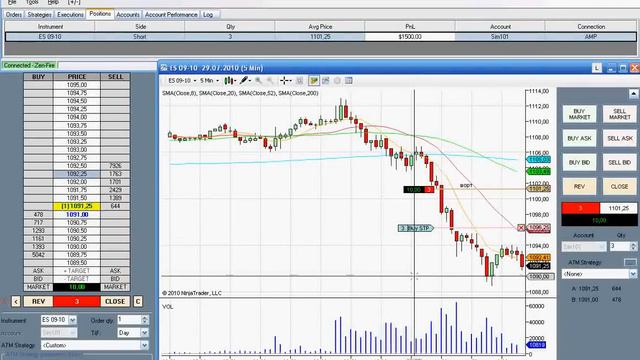Click the MARKET buy cell in DOM
Screen dimensions: 640x360
38,287
